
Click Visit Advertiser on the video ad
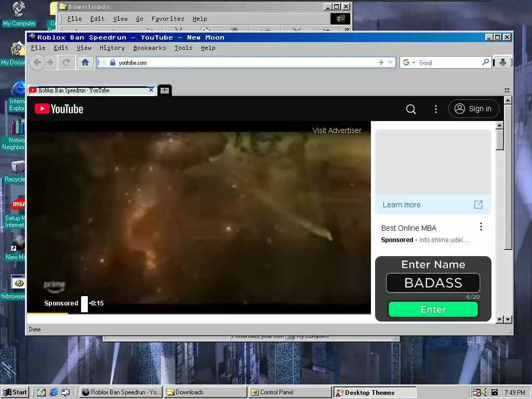337,130
